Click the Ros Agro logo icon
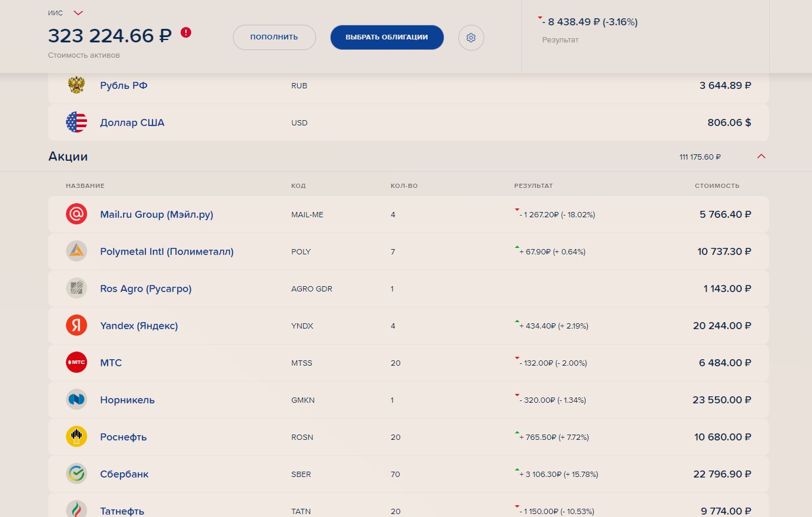The width and height of the screenshot is (812, 517). (76, 288)
